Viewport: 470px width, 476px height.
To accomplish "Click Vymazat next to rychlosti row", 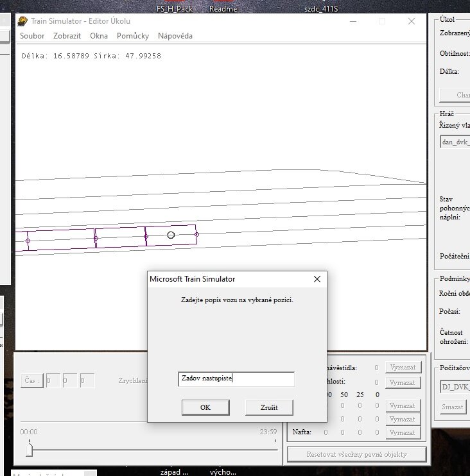I will click(x=403, y=382).
